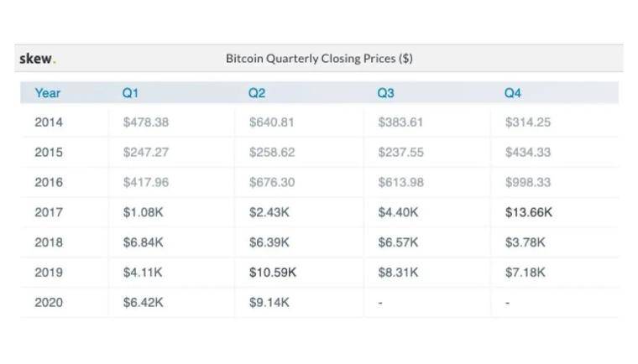638x364 pixels.
Task: Click the Bitcoin Quarterly Closing Prices title
Action: (x=319, y=59)
